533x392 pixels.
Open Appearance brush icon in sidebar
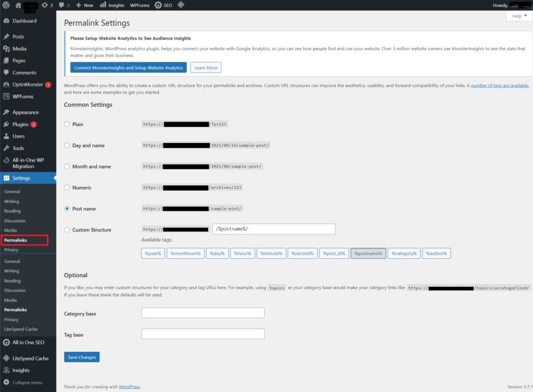6,112
